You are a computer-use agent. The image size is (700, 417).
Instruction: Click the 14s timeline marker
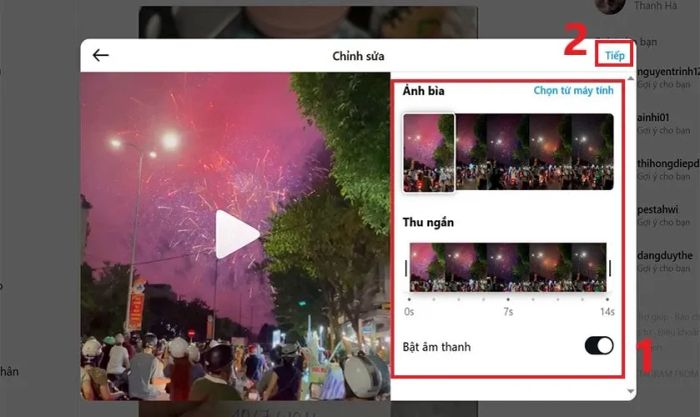pos(607,311)
